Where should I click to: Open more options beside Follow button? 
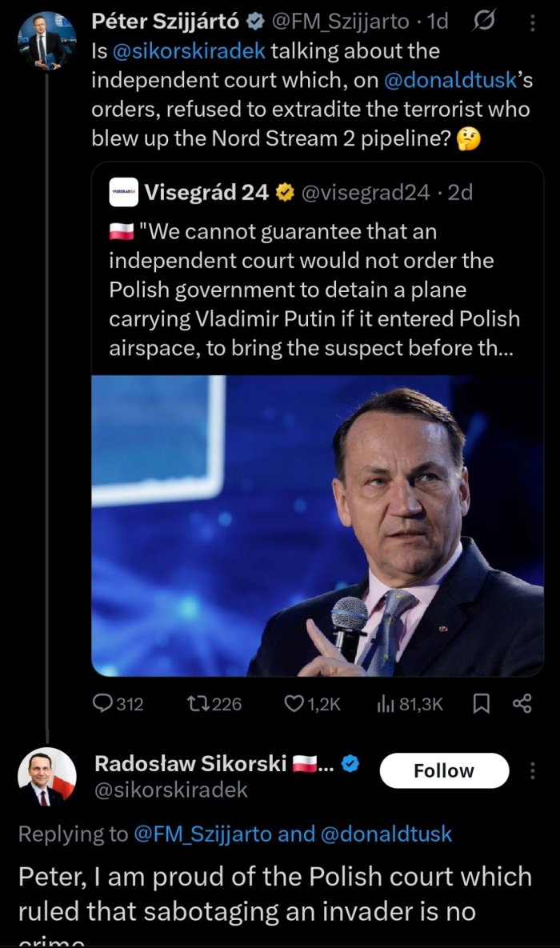(534, 770)
